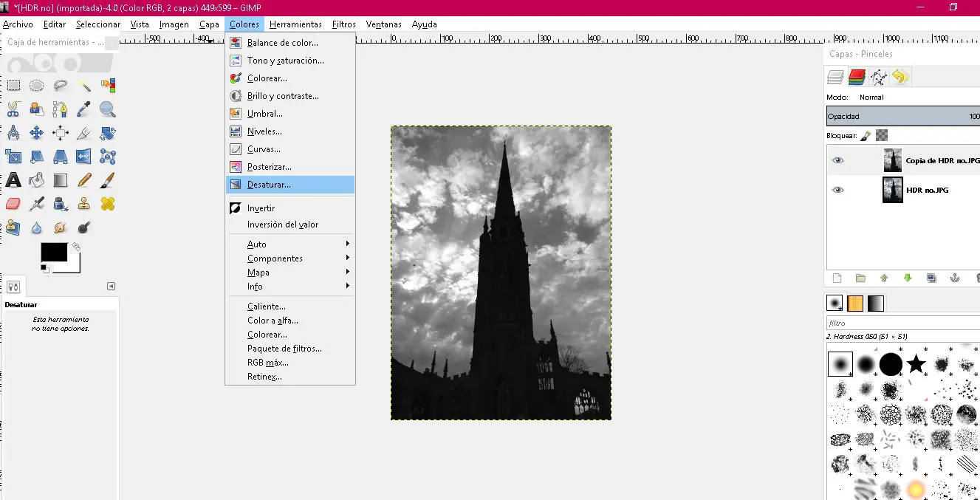Choose the Paintbrush tool

(108, 180)
